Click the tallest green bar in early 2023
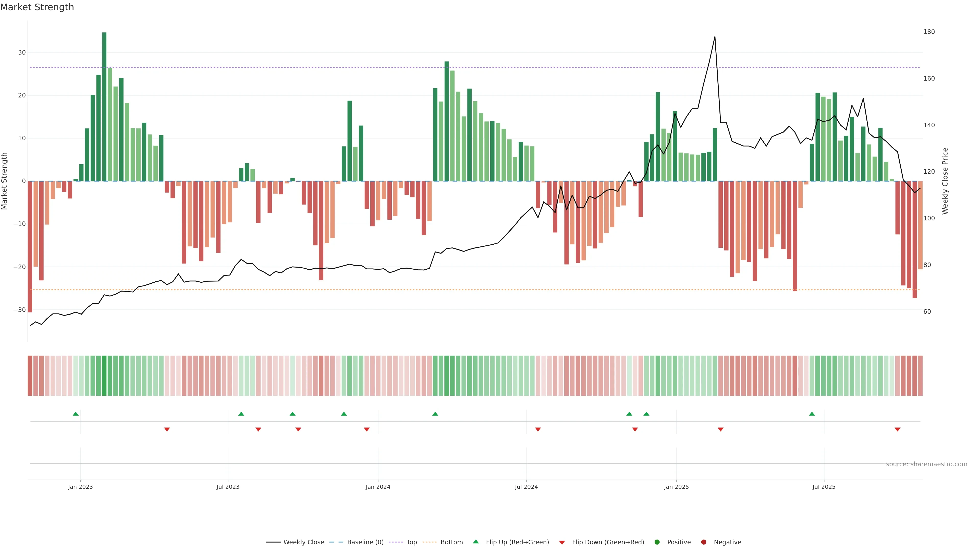Screen dimensions: 980x551 click(104, 106)
